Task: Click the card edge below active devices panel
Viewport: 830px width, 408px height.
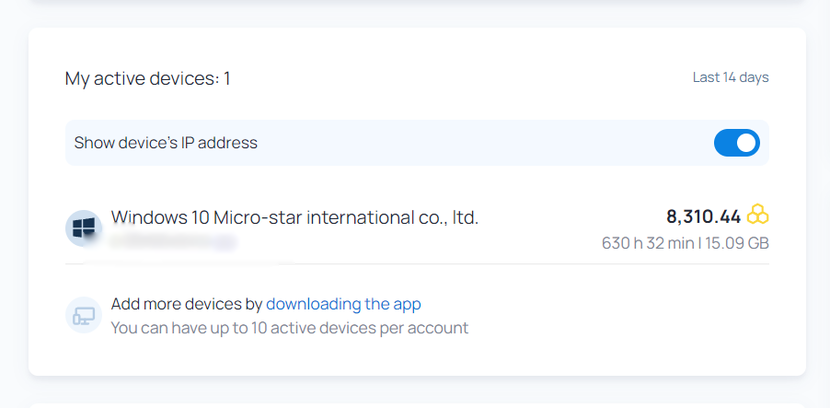Action: tap(417, 406)
